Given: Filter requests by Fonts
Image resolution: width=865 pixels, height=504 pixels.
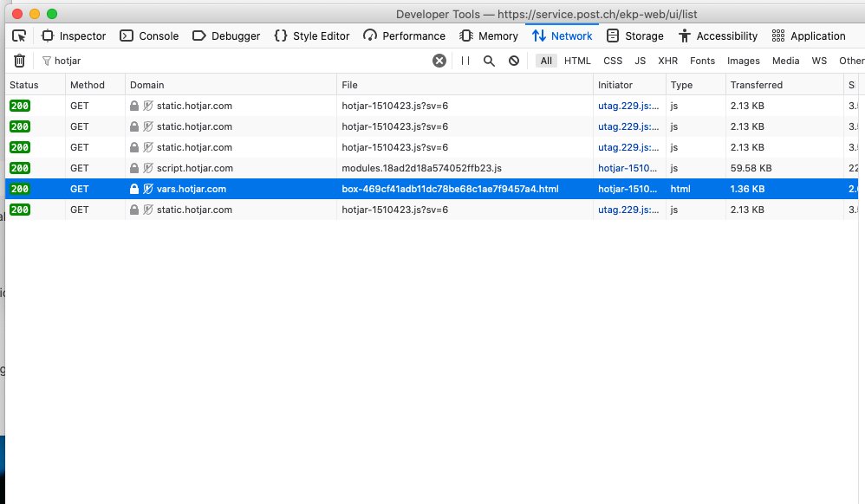Looking at the screenshot, I should point(702,61).
